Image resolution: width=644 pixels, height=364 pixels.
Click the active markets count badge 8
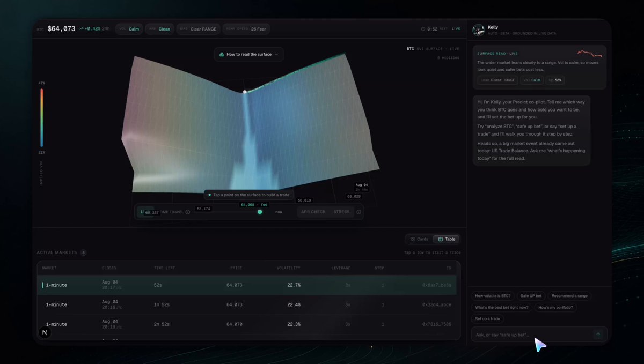coord(83,252)
